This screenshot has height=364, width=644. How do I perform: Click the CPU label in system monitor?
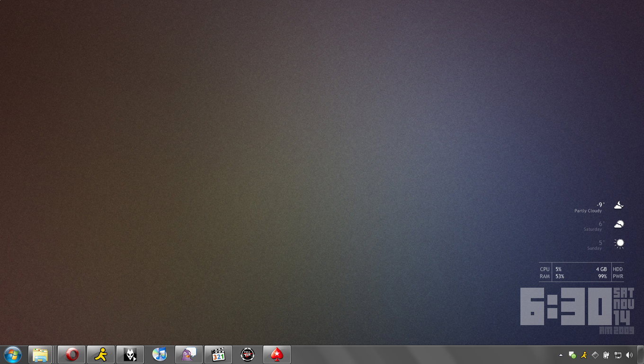tap(545, 269)
